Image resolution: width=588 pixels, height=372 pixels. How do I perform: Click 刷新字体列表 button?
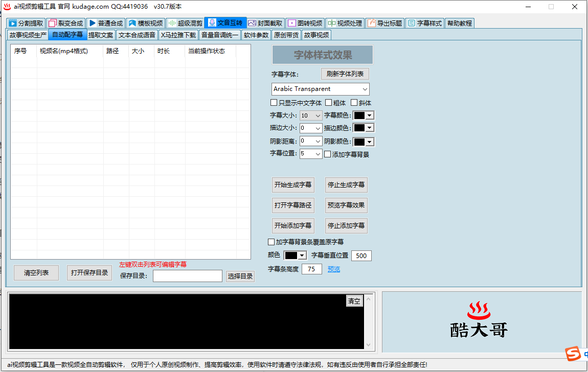(345, 74)
